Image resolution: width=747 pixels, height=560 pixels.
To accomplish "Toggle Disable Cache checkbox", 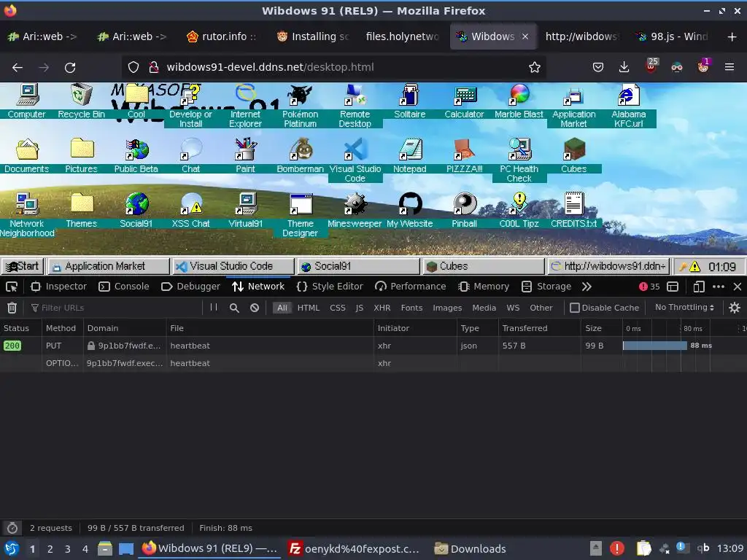I will [575, 308].
